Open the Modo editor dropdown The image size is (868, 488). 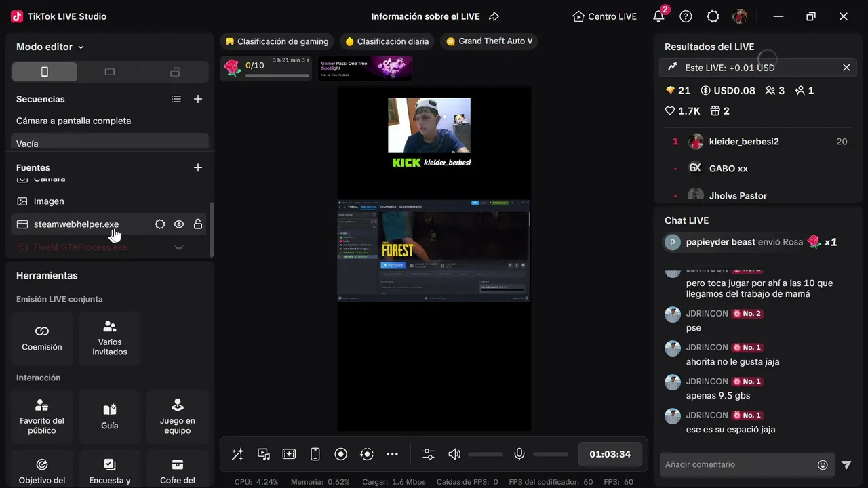coord(50,47)
